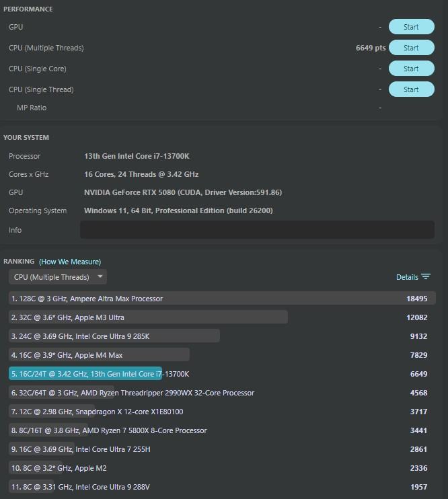Start the GPU benchmark

412,27
